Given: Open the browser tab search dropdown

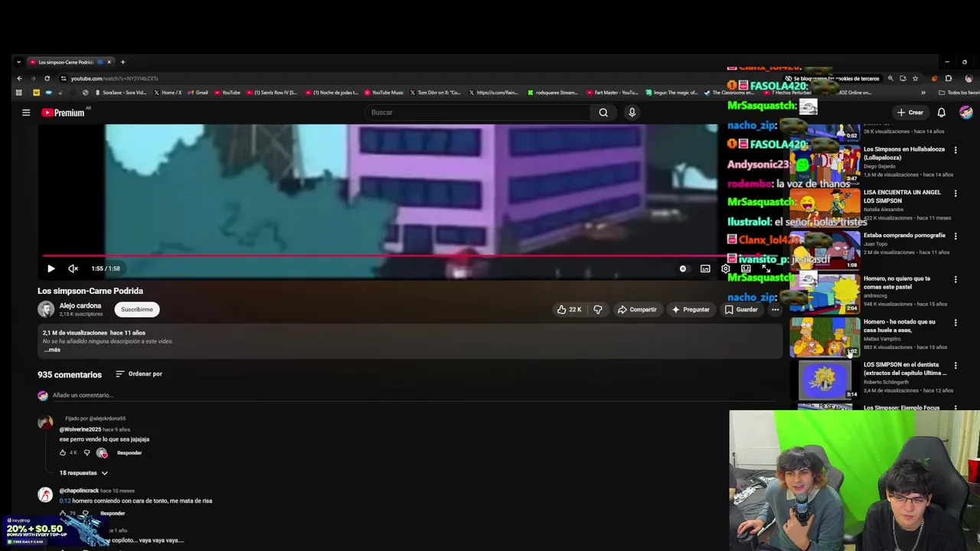Looking at the screenshot, I should 18,62.
